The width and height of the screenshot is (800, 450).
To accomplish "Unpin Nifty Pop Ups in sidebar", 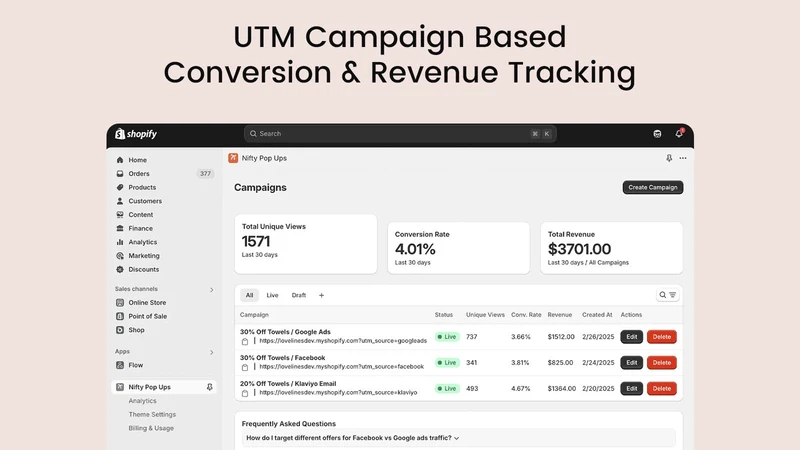I will point(209,387).
